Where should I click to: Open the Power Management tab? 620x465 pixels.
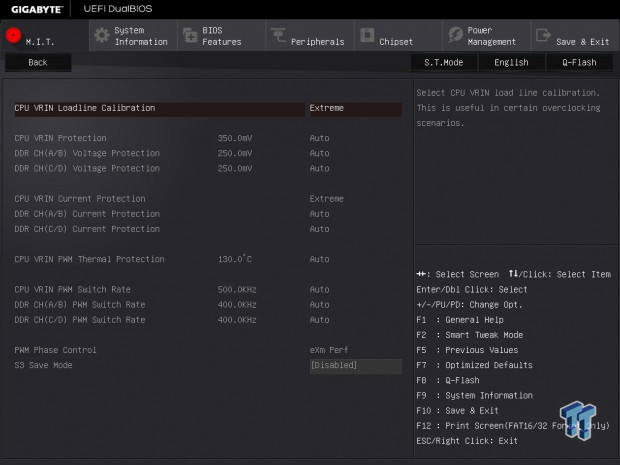pos(487,35)
